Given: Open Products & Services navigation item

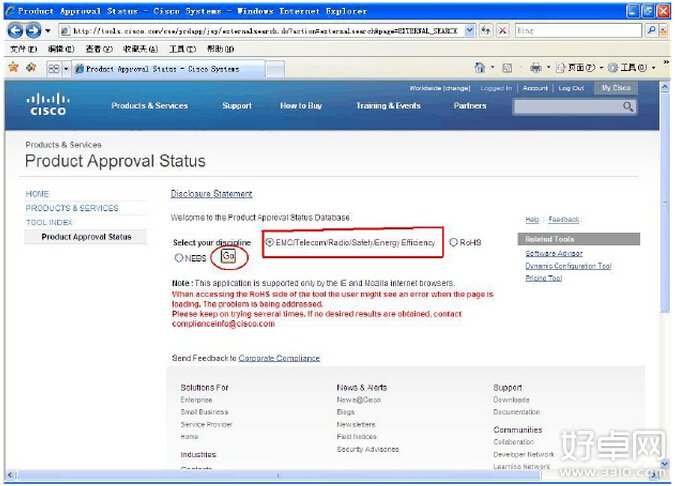Looking at the screenshot, I should 149,105.
